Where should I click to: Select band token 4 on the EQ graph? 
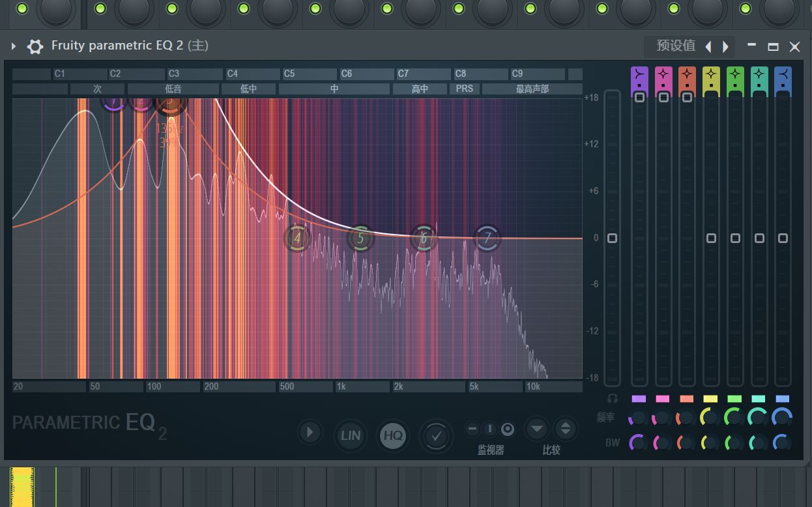(297, 239)
